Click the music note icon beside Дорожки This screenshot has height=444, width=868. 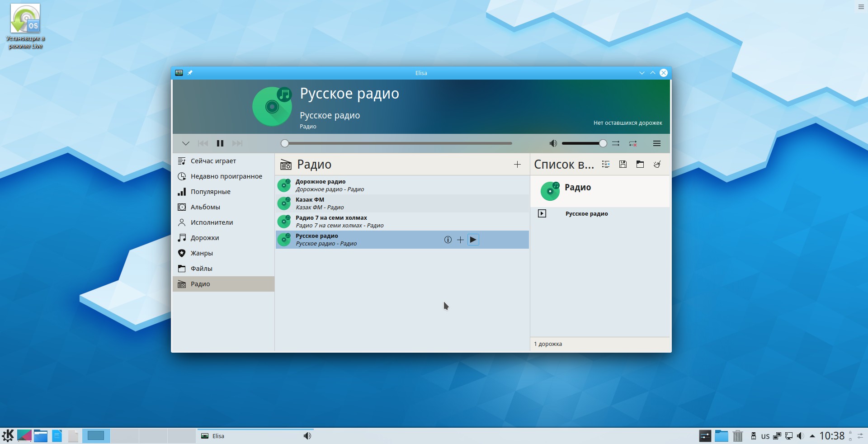pos(182,238)
